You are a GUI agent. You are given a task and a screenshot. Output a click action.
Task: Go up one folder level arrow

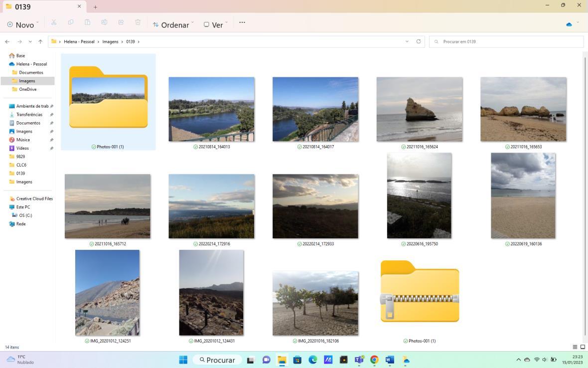pos(40,42)
